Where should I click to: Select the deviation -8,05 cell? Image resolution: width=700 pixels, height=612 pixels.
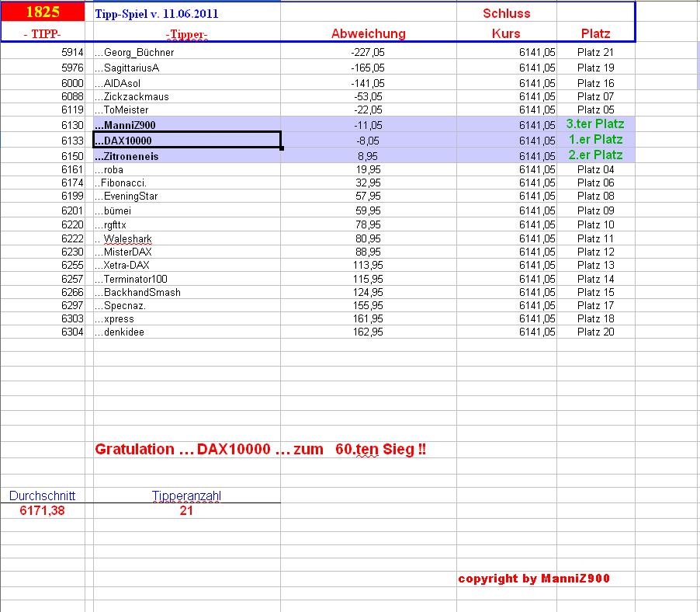[368, 141]
